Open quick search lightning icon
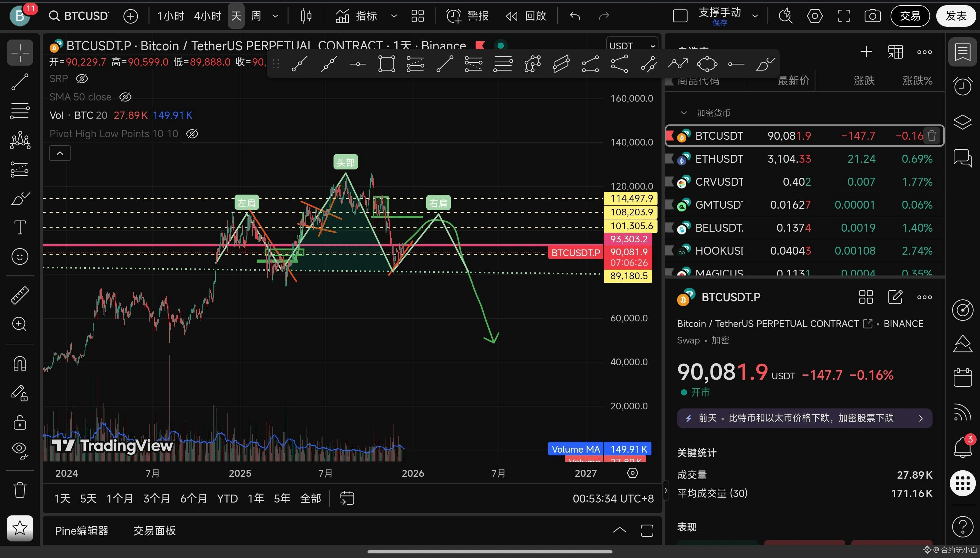This screenshot has height=558, width=980. click(x=786, y=16)
